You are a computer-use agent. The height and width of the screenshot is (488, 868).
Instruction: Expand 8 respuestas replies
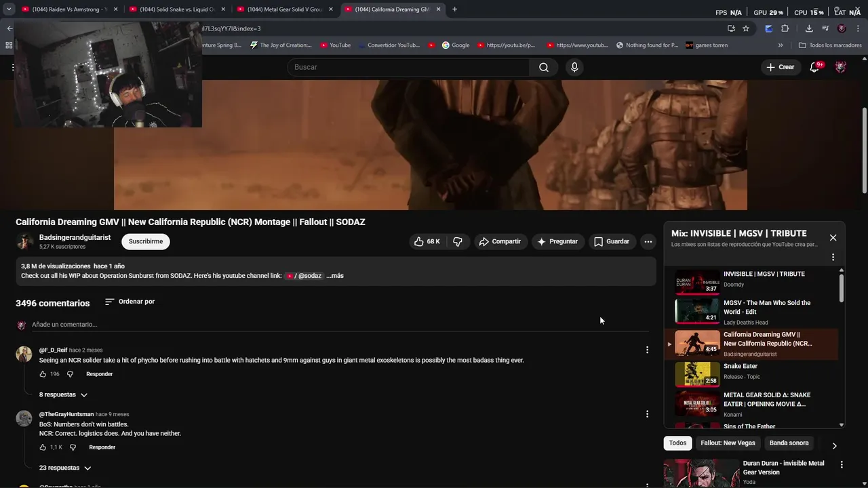pyautogui.click(x=63, y=394)
